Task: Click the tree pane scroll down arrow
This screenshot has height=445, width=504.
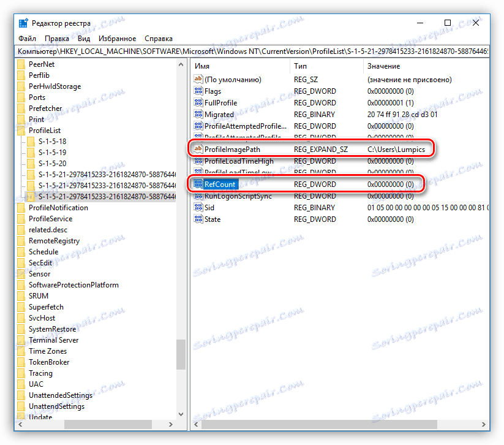Action: pos(181,414)
